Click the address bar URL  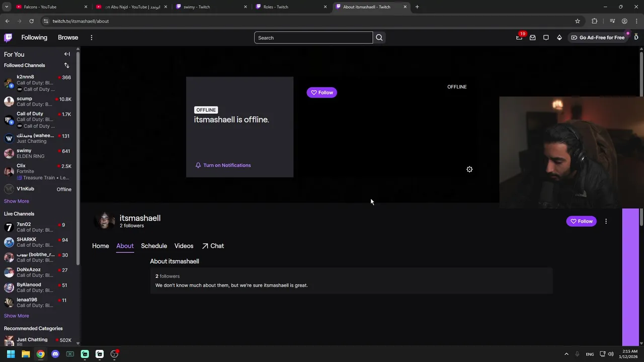pyautogui.click(x=80, y=21)
